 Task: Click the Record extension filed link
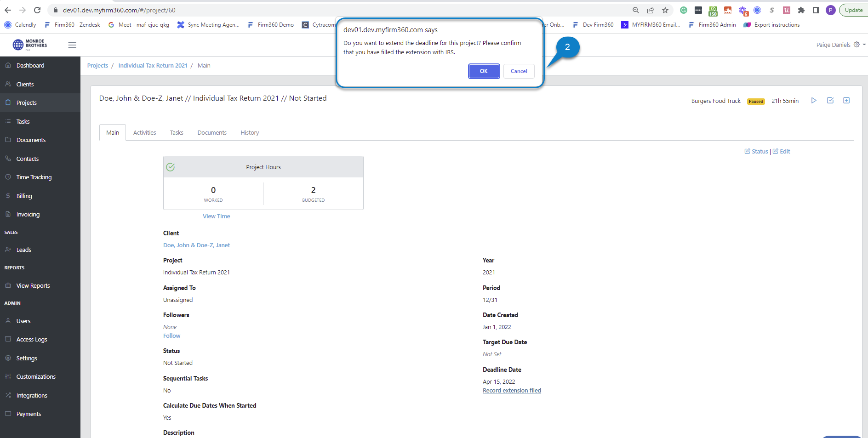pos(512,391)
